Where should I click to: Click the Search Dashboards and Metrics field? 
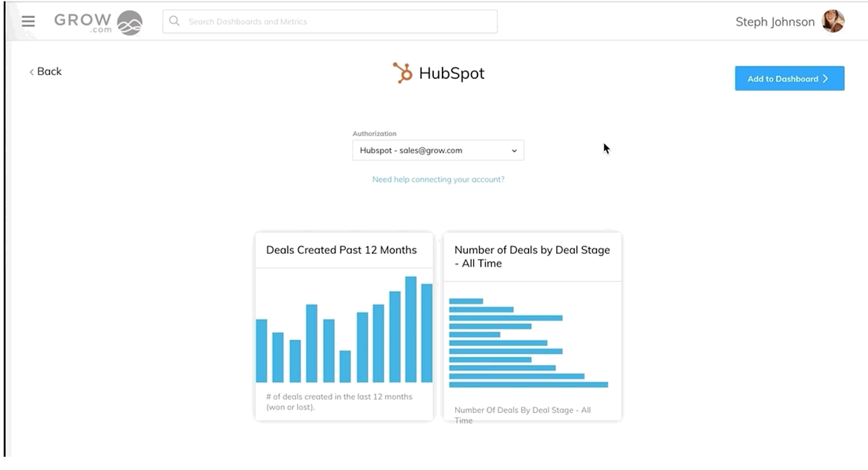click(329, 21)
